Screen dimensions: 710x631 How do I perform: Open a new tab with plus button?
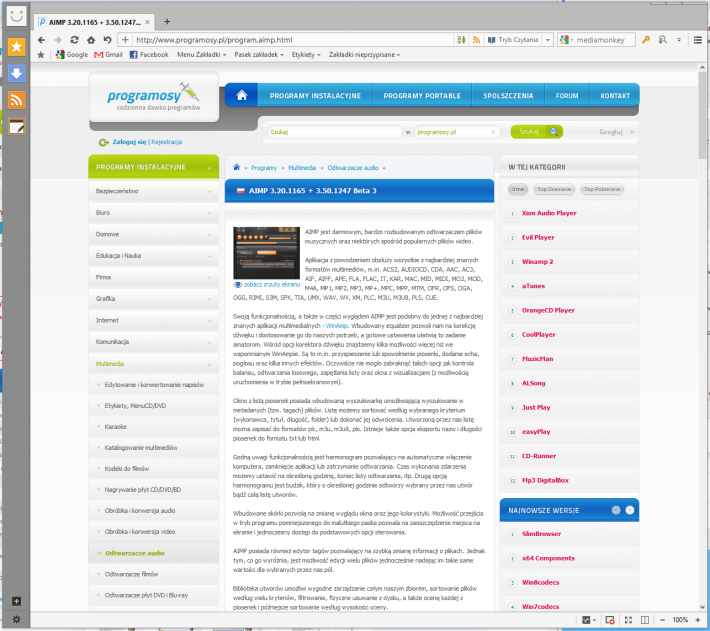click(x=167, y=21)
